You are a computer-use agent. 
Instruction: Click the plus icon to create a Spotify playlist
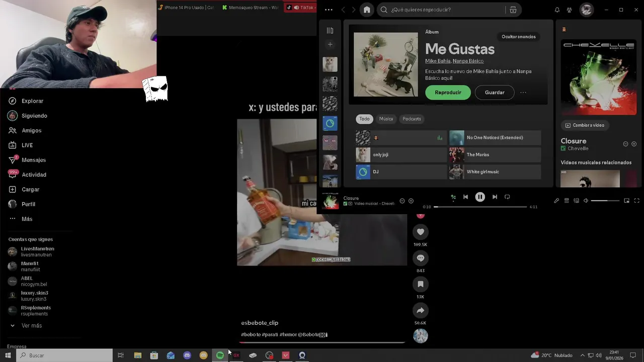click(330, 44)
